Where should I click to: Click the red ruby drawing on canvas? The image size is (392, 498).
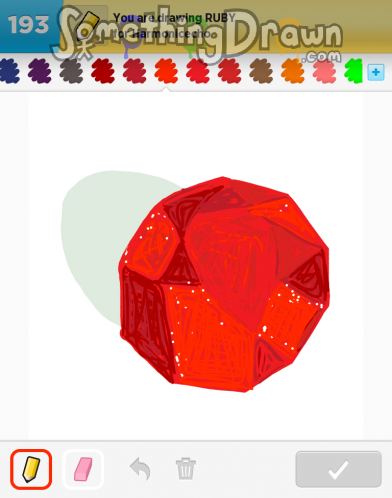(x=224, y=284)
